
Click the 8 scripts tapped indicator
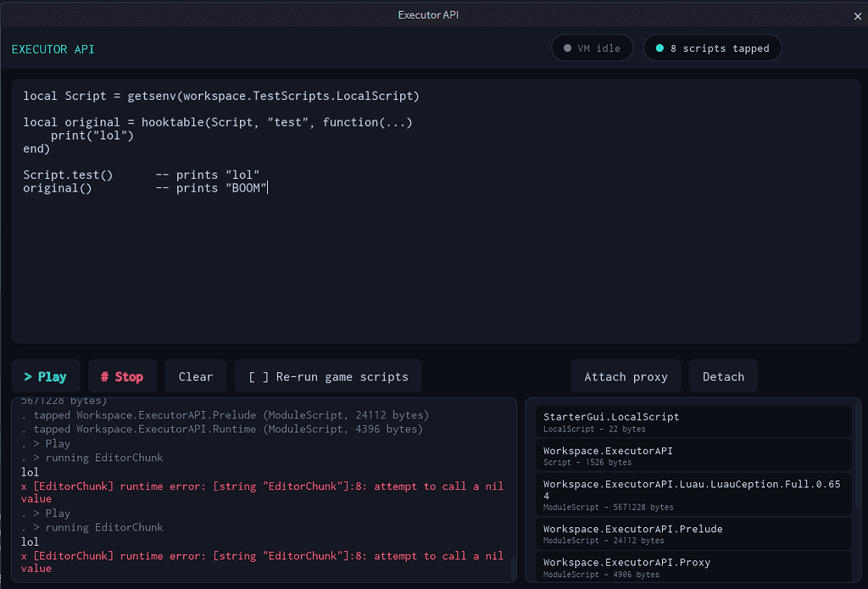coord(712,48)
